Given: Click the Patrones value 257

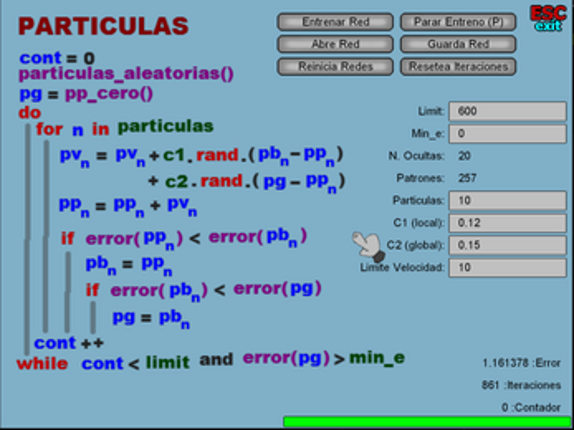Looking at the screenshot, I should (467, 178).
